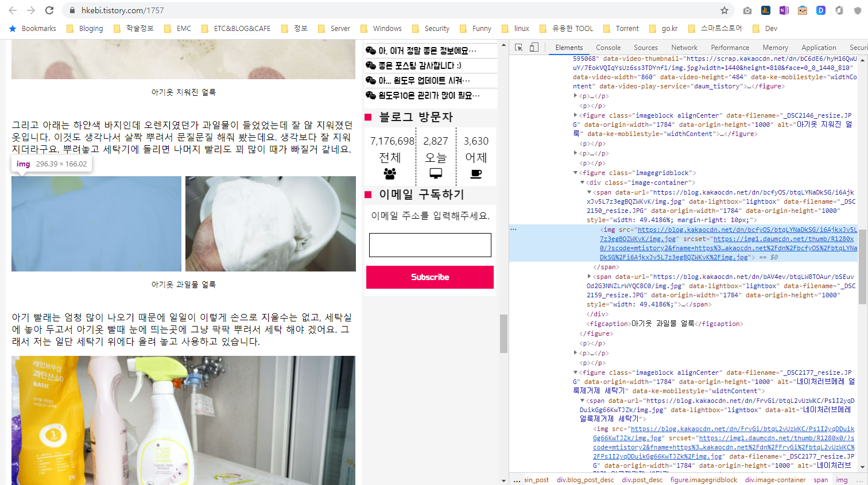Open the Network panel tab
The width and height of the screenshot is (868, 485).
(x=684, y=48)
